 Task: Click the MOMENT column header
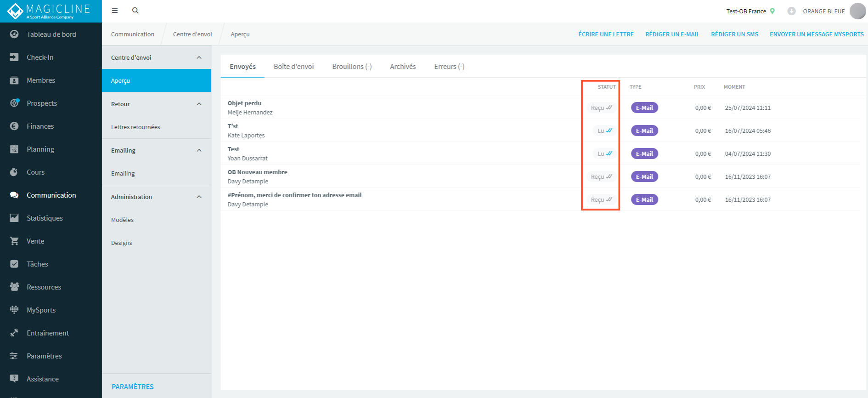click(734, 87)
